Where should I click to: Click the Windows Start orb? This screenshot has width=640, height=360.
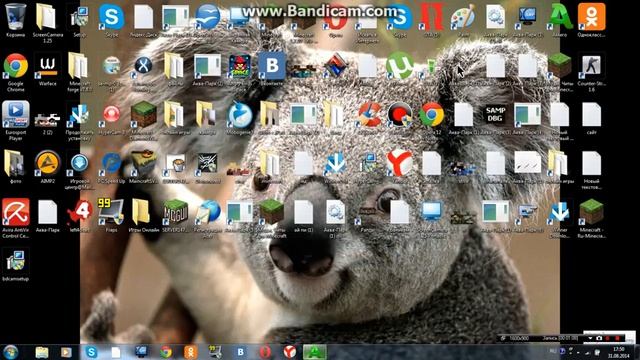point(11,352)
